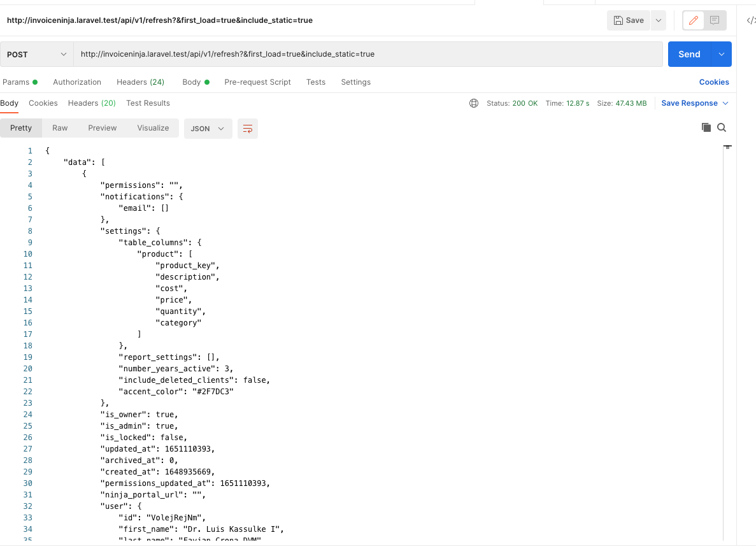Toggle line wrapping in the response viewer
This screenshot has height=549, width=756.
tap(247, 128)
